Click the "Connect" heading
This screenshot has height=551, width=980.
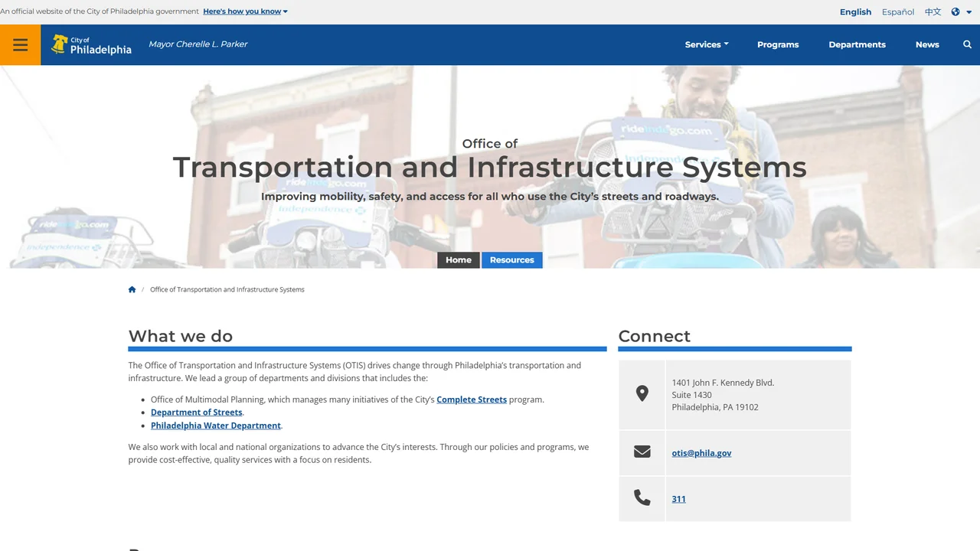point(654,336)
